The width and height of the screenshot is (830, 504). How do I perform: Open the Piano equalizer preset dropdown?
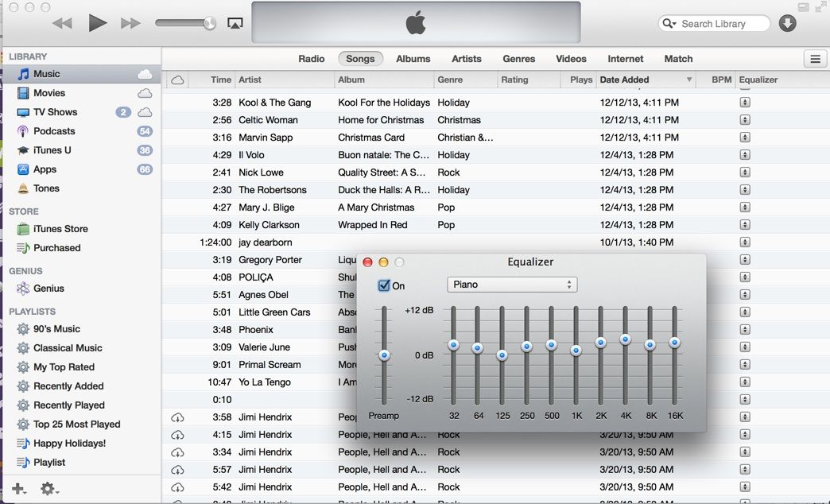pyautogui.click(x=512, y=285)
